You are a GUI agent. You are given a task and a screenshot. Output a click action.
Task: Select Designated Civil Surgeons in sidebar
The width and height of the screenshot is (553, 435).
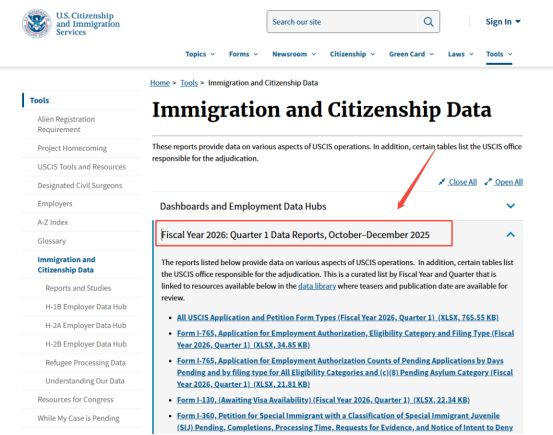(80, 186)
